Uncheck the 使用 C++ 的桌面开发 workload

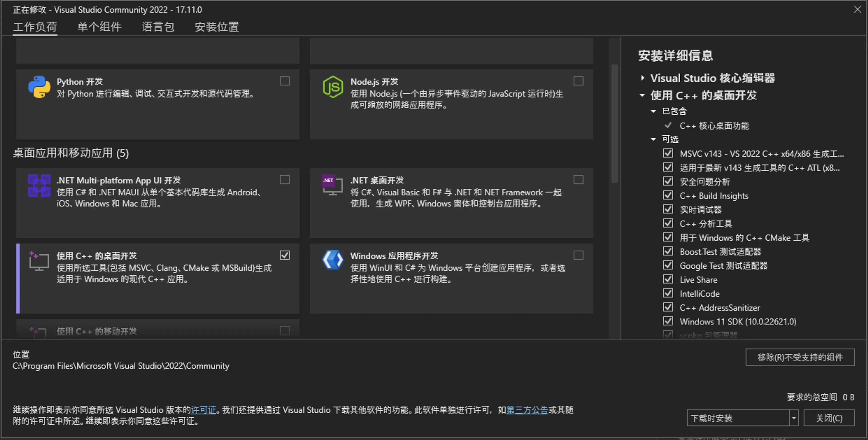coord(285,255)
